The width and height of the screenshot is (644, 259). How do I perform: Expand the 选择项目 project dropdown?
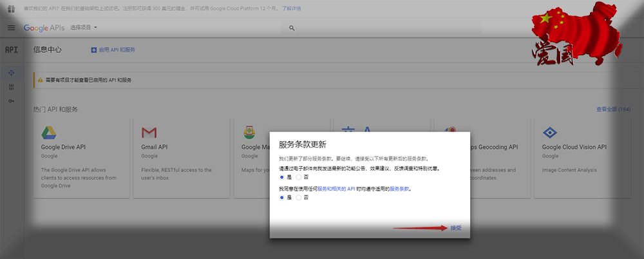(84, 28)
